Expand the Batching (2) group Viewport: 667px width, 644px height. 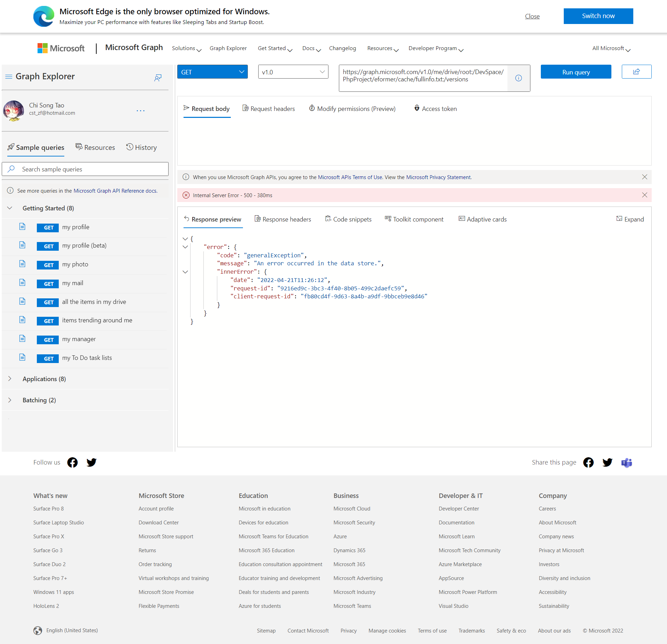(x=10, y=400)
